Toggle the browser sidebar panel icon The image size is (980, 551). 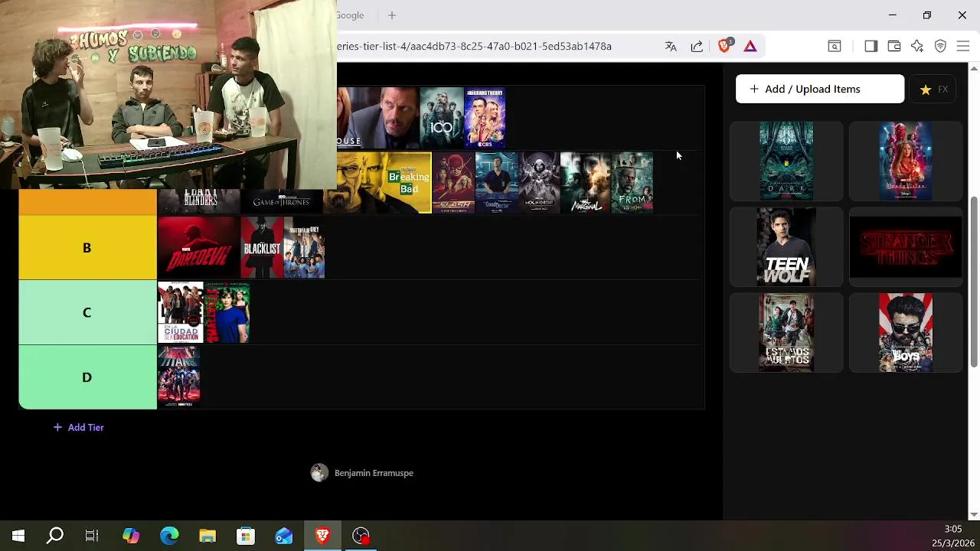pyautogui.click(x=871, y=47)
